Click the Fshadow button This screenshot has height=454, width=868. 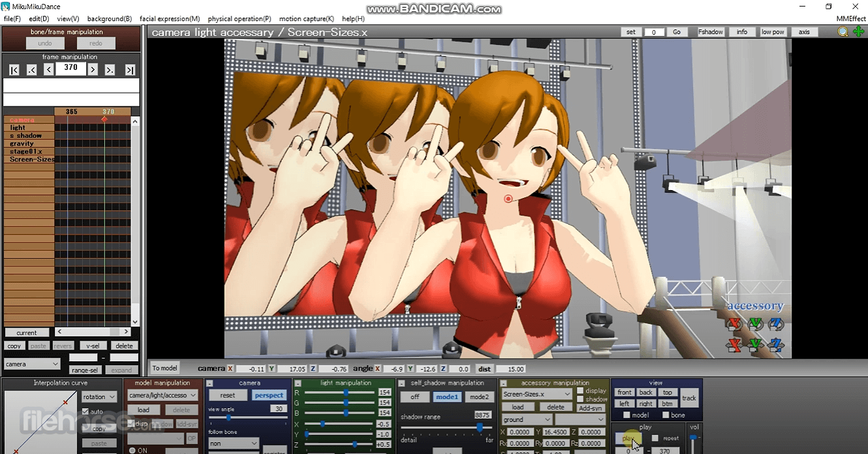click(711, 32)
